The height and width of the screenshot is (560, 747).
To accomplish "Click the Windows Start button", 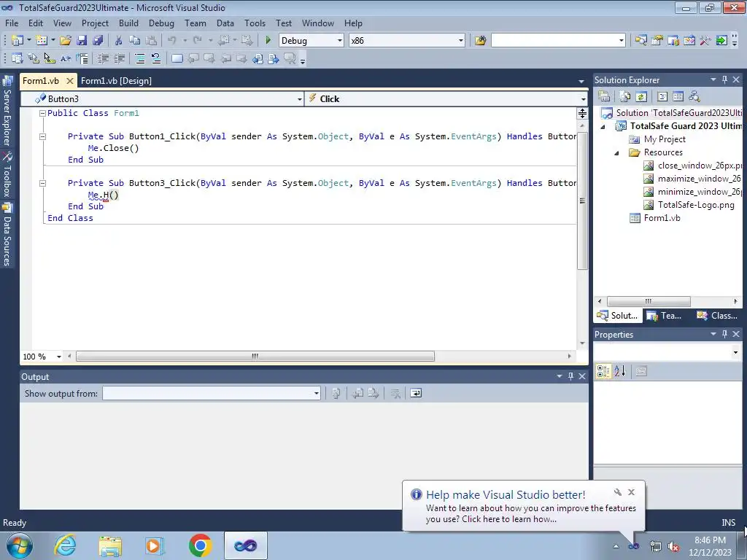I will [x=20, y=545].
